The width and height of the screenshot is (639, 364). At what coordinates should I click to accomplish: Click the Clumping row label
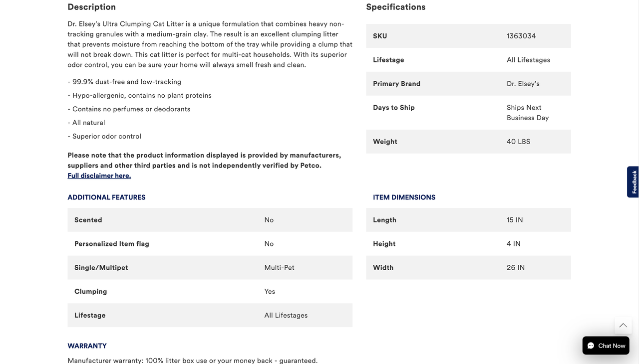point(90,292)
